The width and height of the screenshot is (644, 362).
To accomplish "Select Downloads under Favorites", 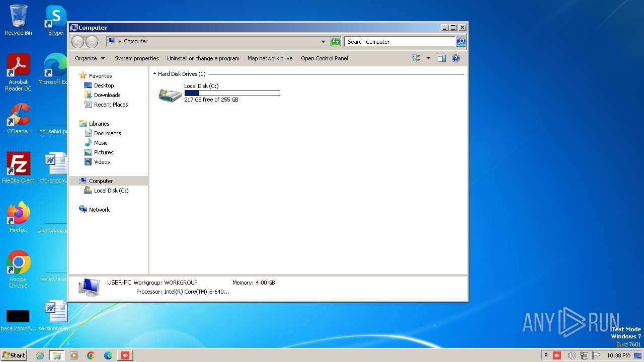I will pos(107,95).
